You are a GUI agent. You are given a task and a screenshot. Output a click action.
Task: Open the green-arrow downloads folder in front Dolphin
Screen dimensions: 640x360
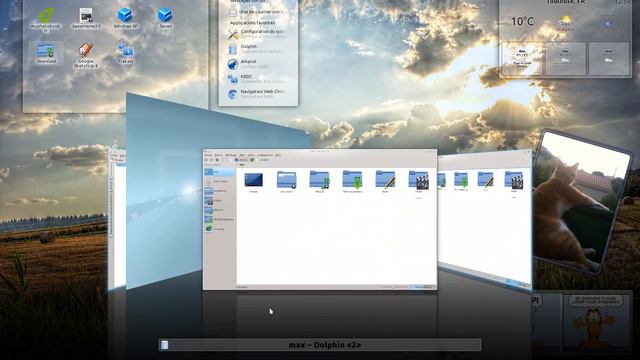click(x=352, y=182)
